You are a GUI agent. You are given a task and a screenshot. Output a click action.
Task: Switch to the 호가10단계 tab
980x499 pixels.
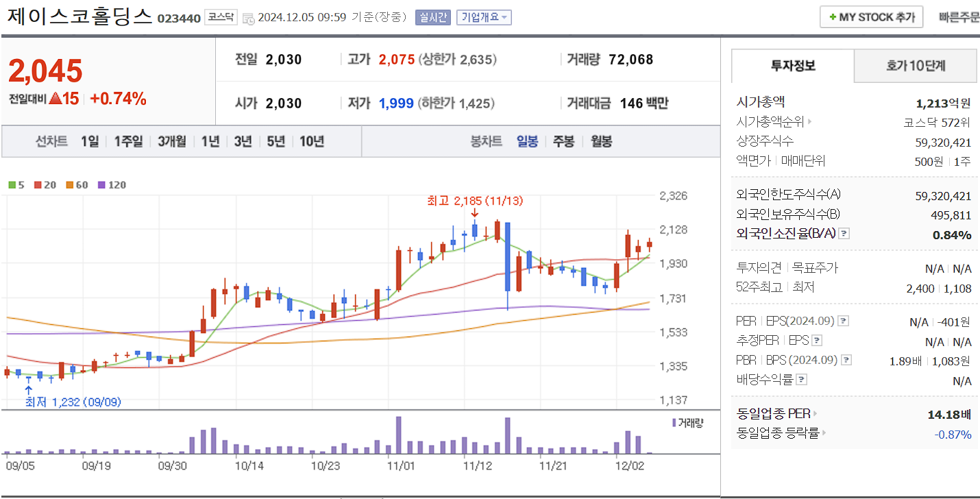pos(916,66)
